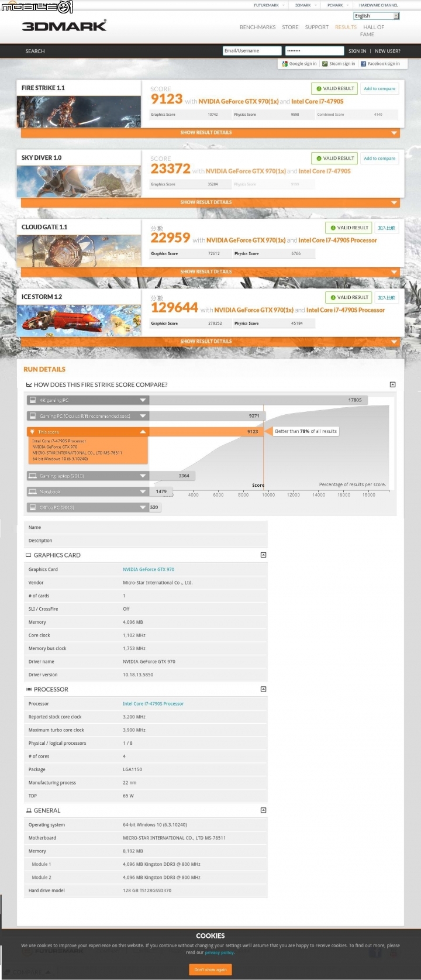This screenshot has width=421, height=980.
Task: Click the Ice Storm 1.2 thumbnail image
Action: [78, 321]
